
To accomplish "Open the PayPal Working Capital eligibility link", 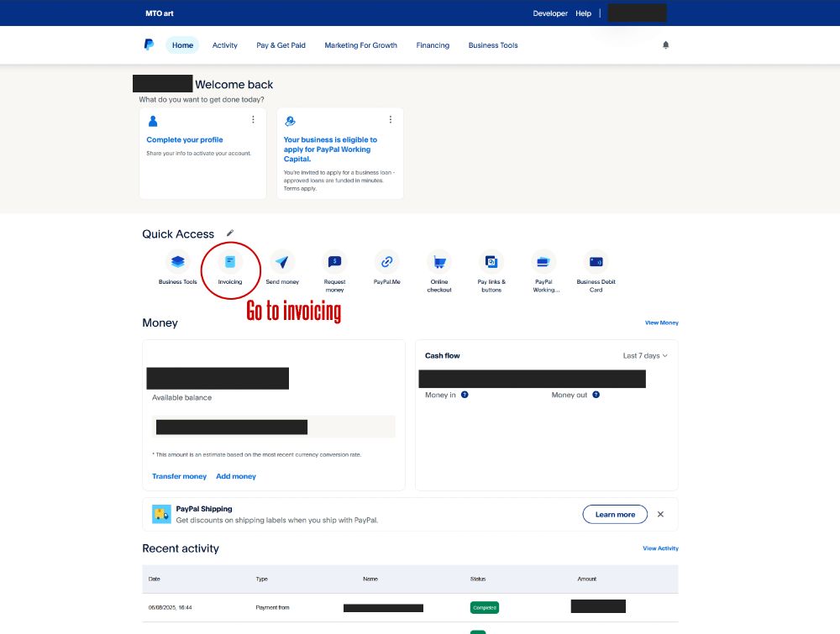I will [x=330, y=149].
